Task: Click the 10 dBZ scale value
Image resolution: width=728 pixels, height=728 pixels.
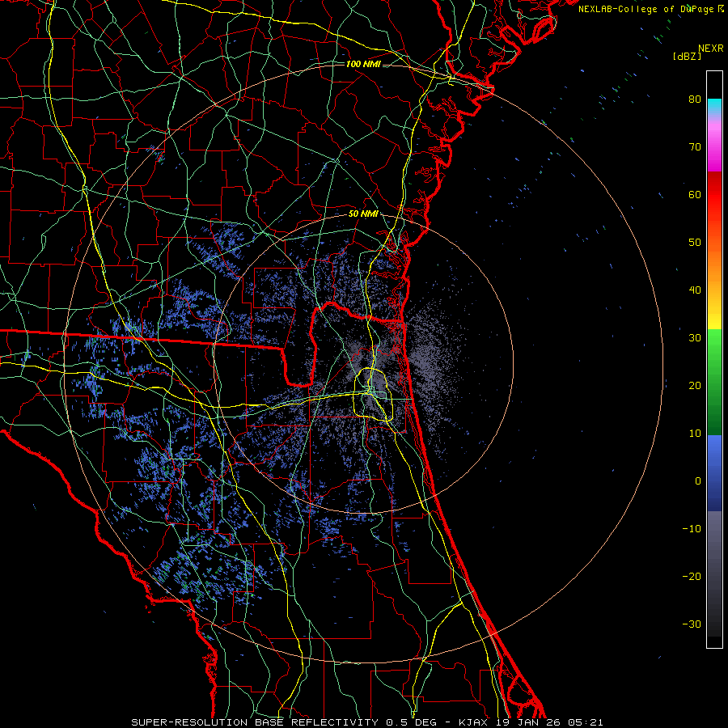Action: (695, 434)
